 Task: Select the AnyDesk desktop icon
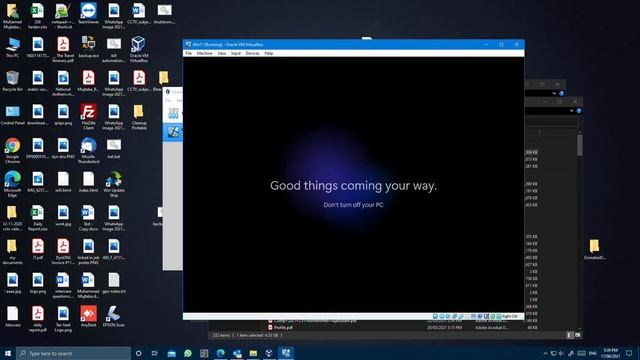(89, 316)
